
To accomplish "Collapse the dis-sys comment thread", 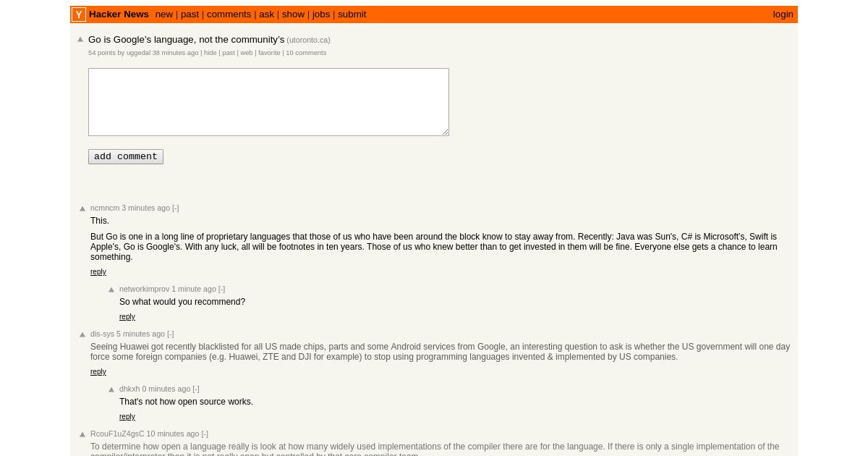I will (x=171, y=334).
